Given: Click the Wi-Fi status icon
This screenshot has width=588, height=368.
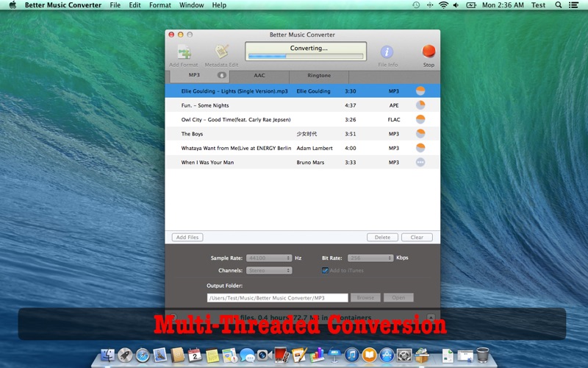Looking at the screenshot, I should [x=443, y=5].
